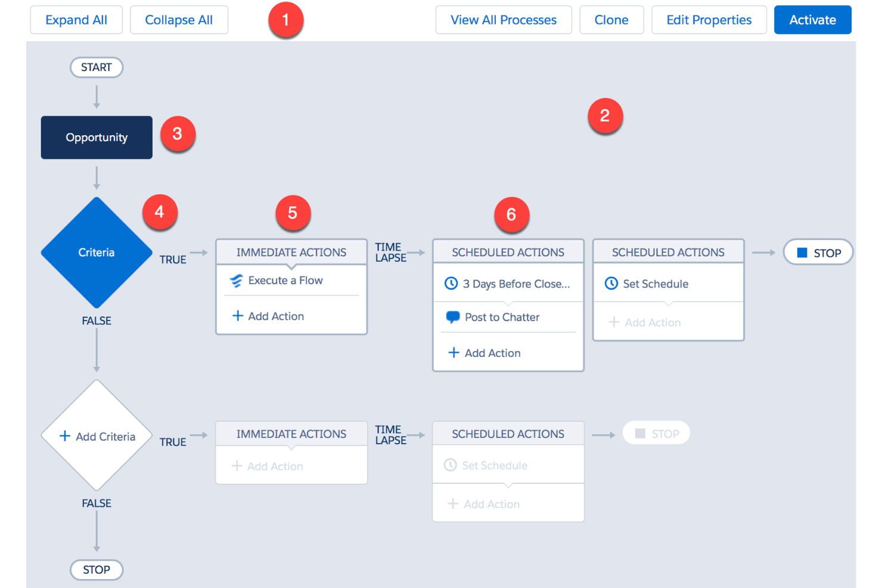Select the FALSE path below Criteria

96,321
